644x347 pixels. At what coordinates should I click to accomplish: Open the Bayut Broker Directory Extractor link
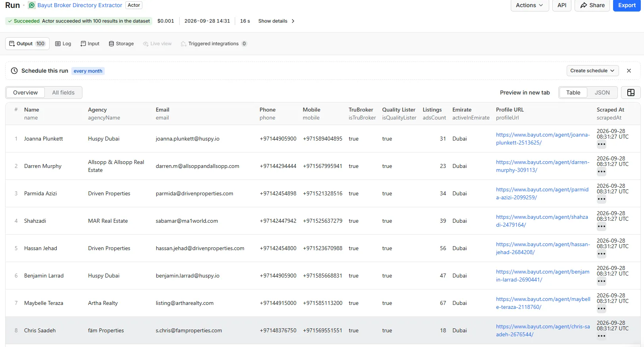coord(80,5)
